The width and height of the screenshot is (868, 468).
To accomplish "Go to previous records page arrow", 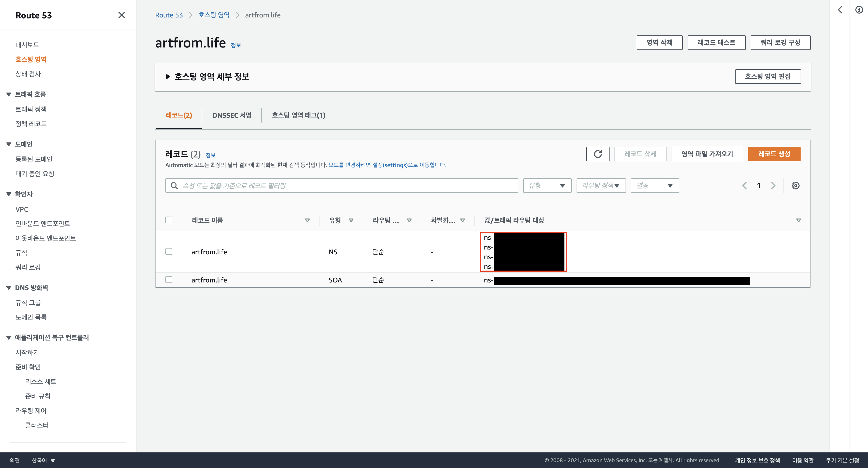I will [744, 186].
